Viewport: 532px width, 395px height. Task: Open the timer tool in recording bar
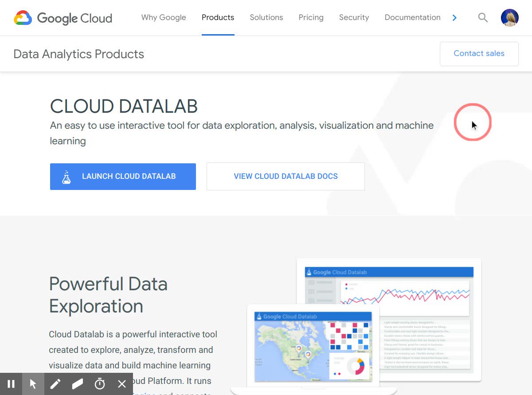pos(100,384)
